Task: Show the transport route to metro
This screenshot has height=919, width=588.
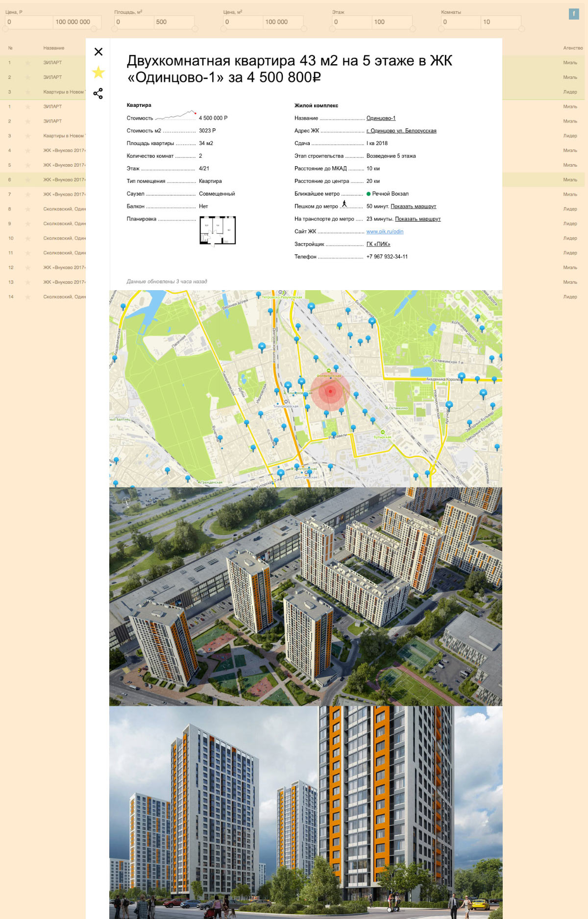Action: (x=417, y=219)
